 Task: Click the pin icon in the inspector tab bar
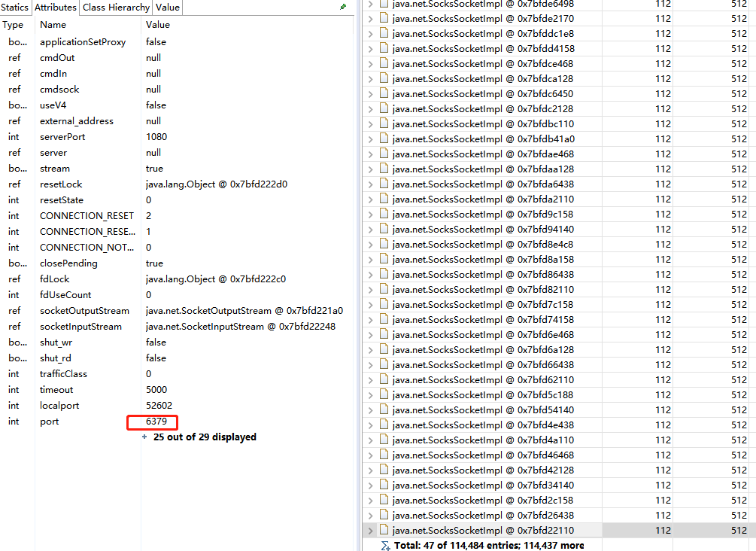pos(343,7)
